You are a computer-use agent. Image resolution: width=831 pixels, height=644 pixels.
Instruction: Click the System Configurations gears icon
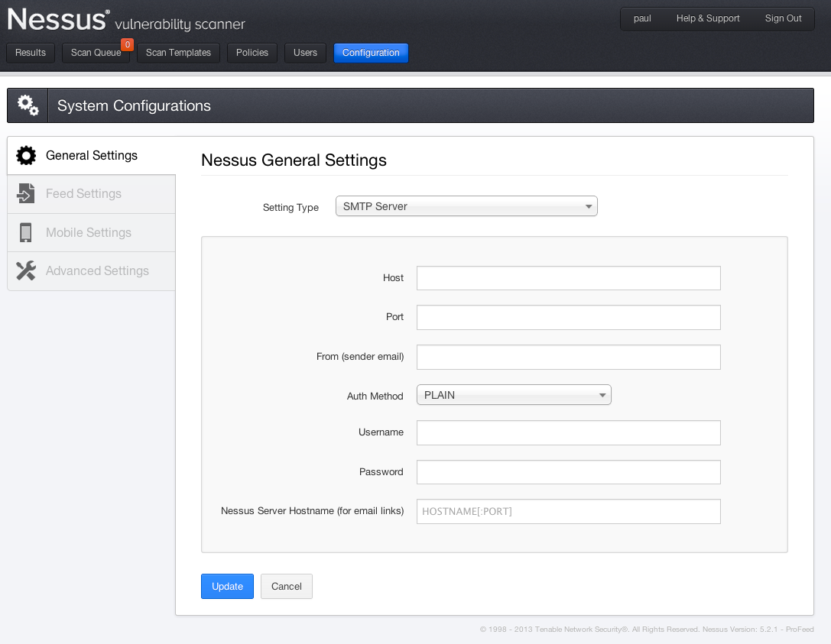tap(28, 105)
